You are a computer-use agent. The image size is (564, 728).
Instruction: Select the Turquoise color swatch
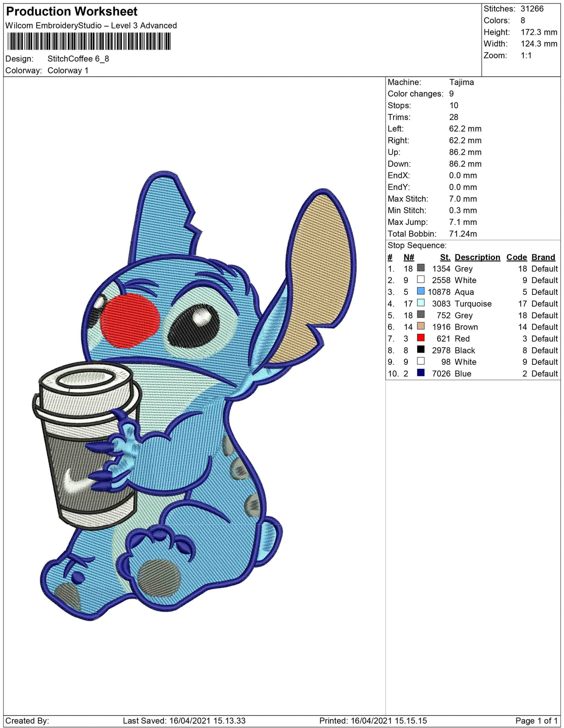[x=421, y=303]
